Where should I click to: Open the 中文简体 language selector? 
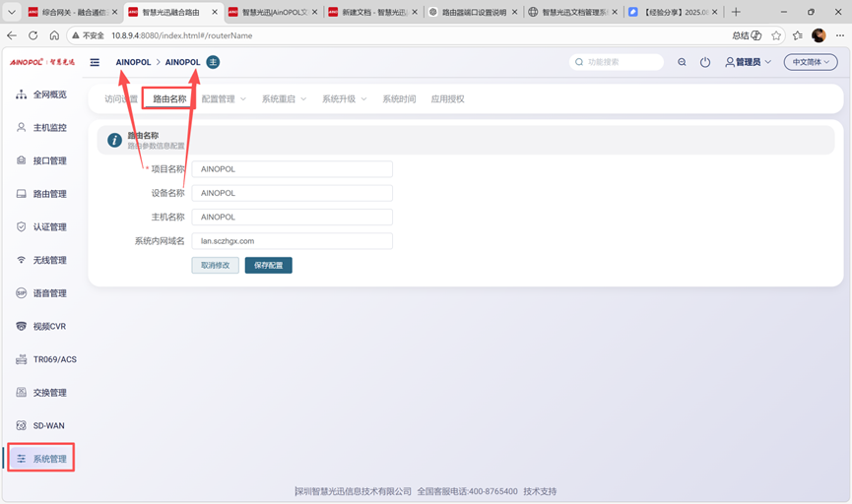811,62
